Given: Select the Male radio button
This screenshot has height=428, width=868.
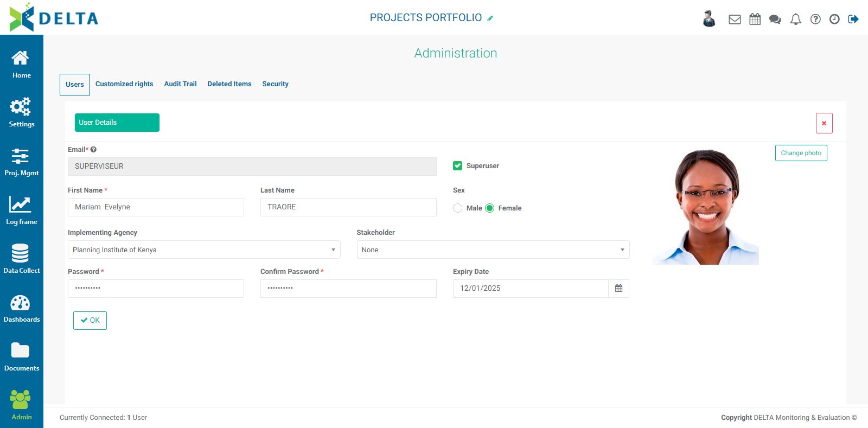Looking at the screenshot, I should coord(457,208).
